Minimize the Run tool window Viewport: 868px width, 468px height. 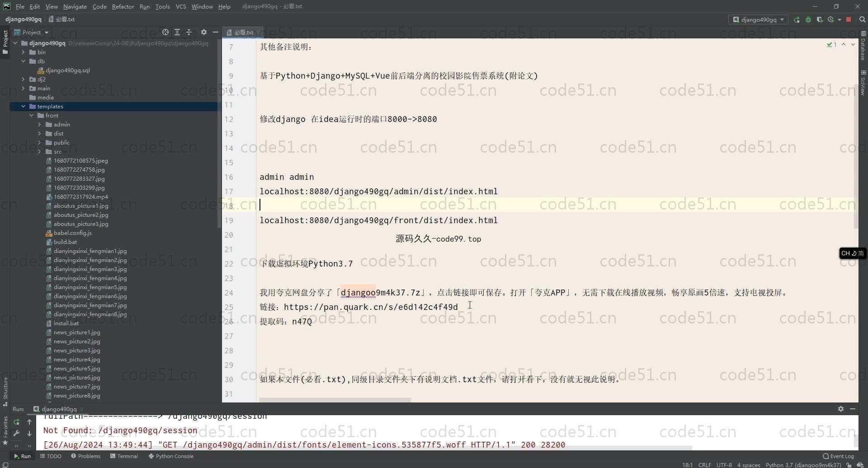(853, 409)
